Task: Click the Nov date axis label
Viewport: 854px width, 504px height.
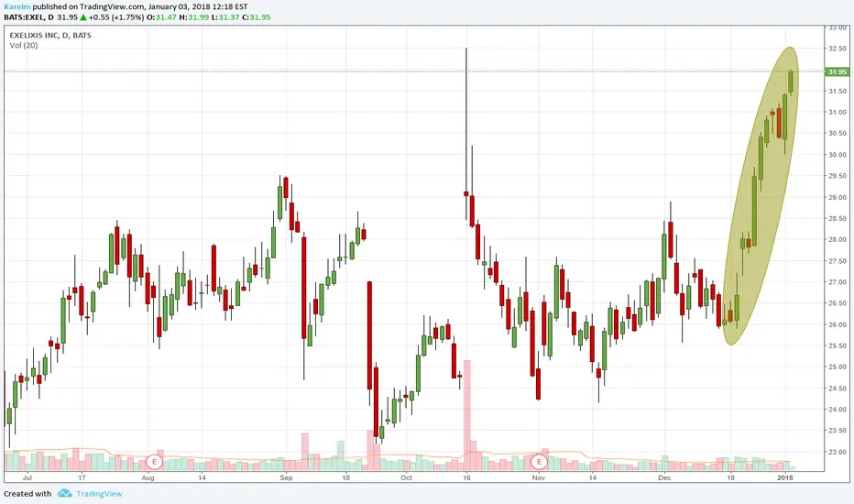Action: click(x=539, y=477)
